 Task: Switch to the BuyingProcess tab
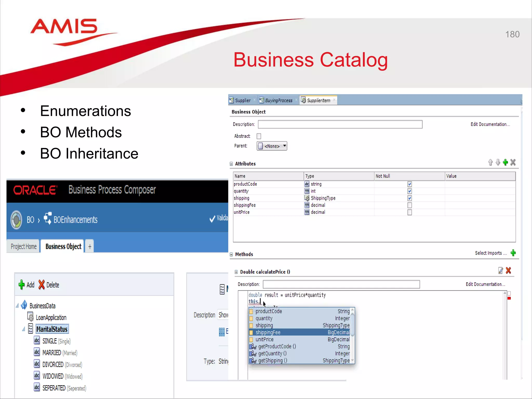[279, 100]
